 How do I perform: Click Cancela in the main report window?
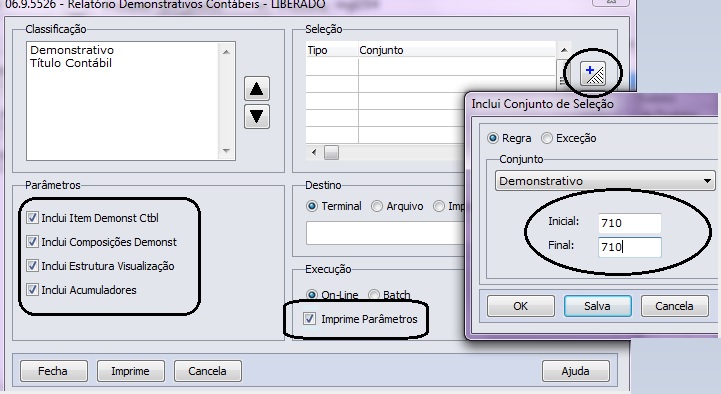(x=207, y=371)
